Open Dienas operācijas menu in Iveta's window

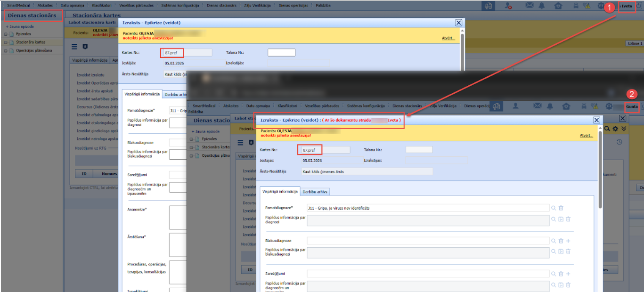[293, 5]
